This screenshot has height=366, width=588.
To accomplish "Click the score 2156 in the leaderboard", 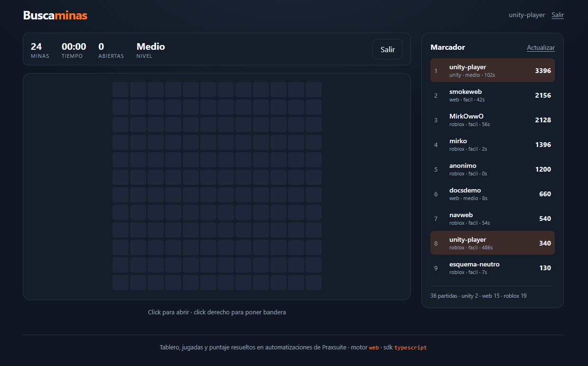I will point(543,95).
